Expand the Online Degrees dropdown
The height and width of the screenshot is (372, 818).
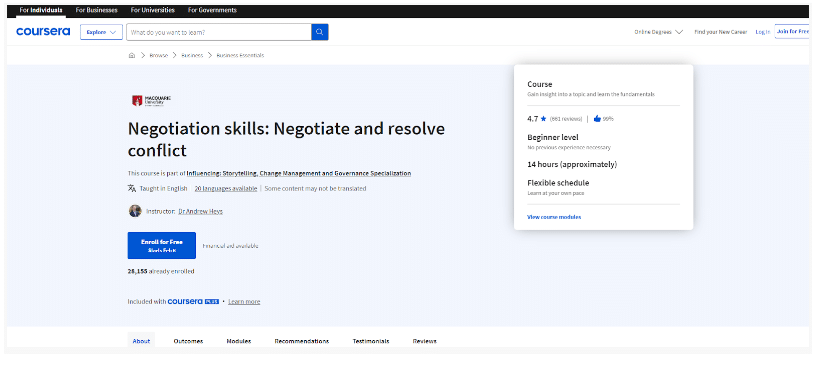[x=658, y=32]
